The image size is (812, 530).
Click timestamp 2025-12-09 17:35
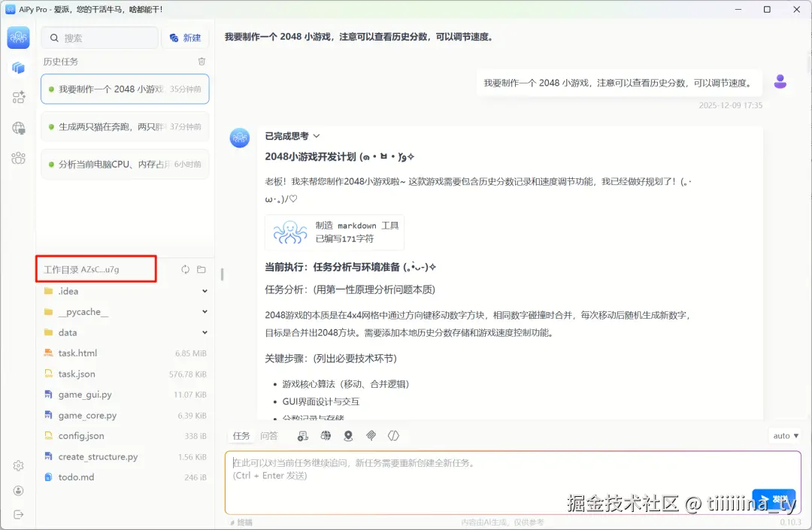730,105
